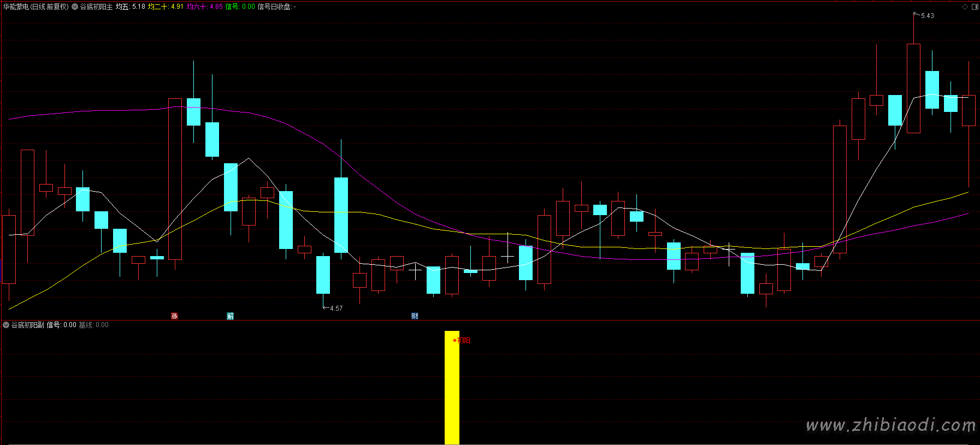Click the 4.57 low price label
The image size is (980, 445).
(x=336, y=308)
